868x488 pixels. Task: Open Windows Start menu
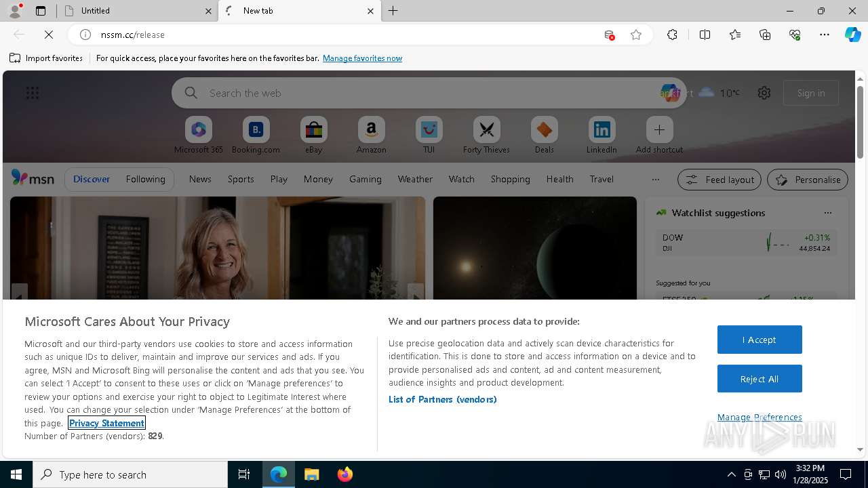[x=16, y=474]
